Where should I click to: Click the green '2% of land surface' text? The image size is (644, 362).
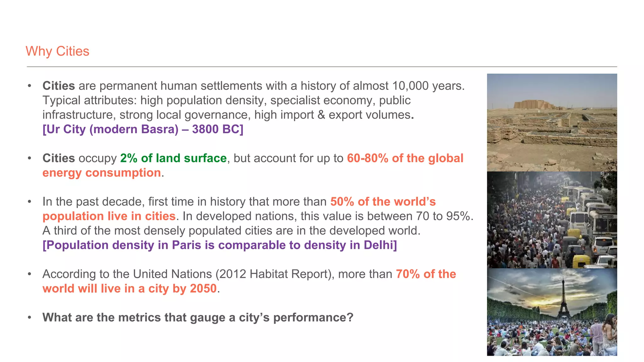coord(173,158)
